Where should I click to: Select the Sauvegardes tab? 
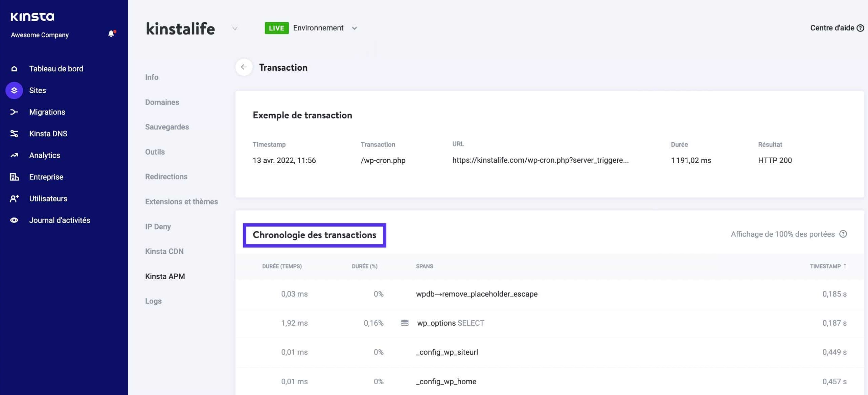pyautogui.click(x=167, y=127)
